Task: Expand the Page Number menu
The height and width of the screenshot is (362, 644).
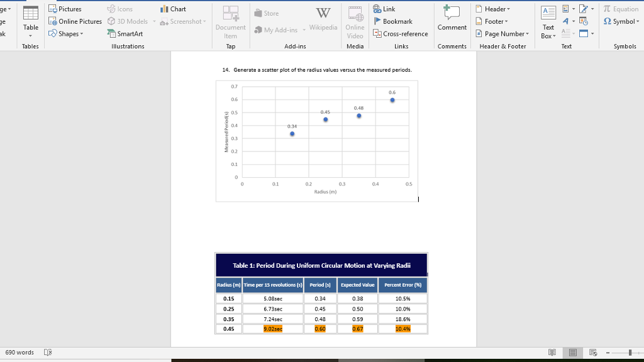Action: click(x=502, y=33)
